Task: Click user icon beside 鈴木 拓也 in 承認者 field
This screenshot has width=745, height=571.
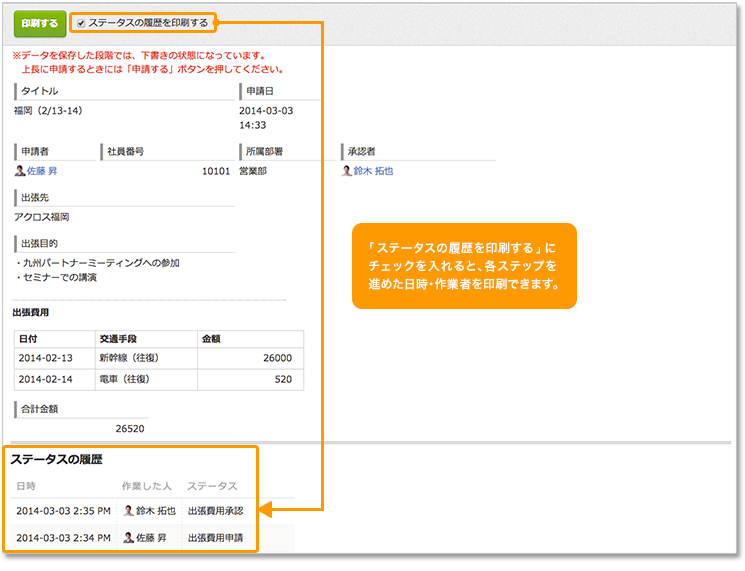Action: 346,171
